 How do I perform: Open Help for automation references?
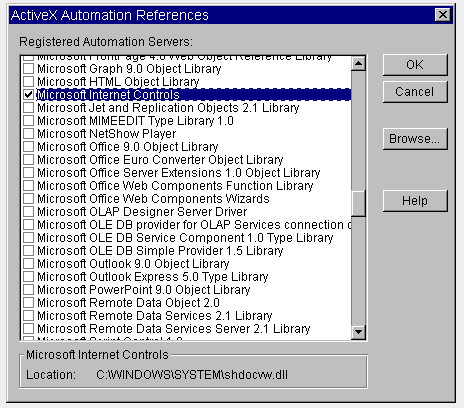pyautogui.click(x=415, y=201)
